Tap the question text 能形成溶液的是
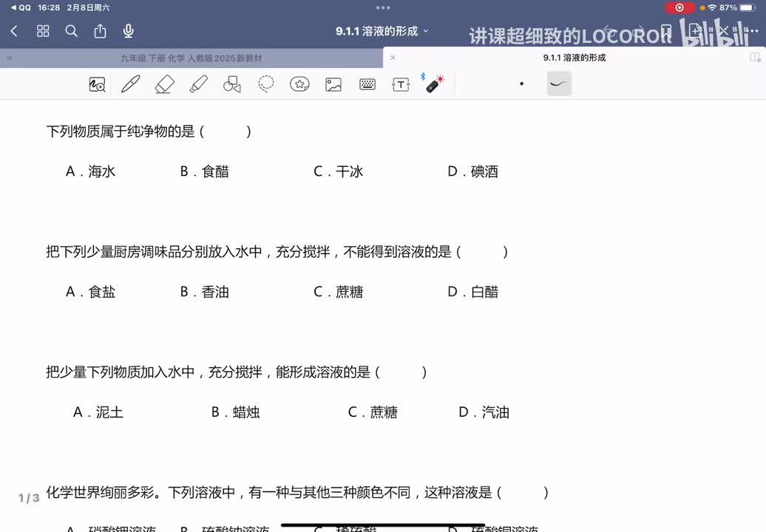The height and width of the screenshot is (532, 766). [x=237, y=372]
